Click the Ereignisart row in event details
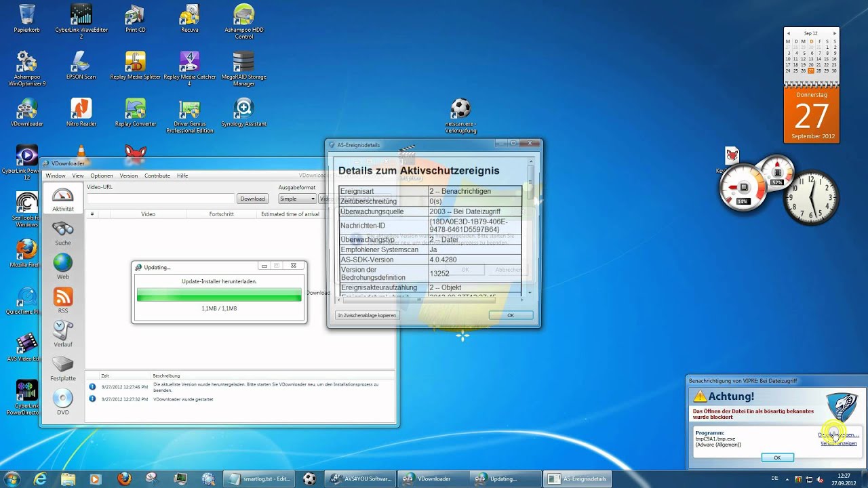This screenshot has width=868, height=488. click(430, 191)
